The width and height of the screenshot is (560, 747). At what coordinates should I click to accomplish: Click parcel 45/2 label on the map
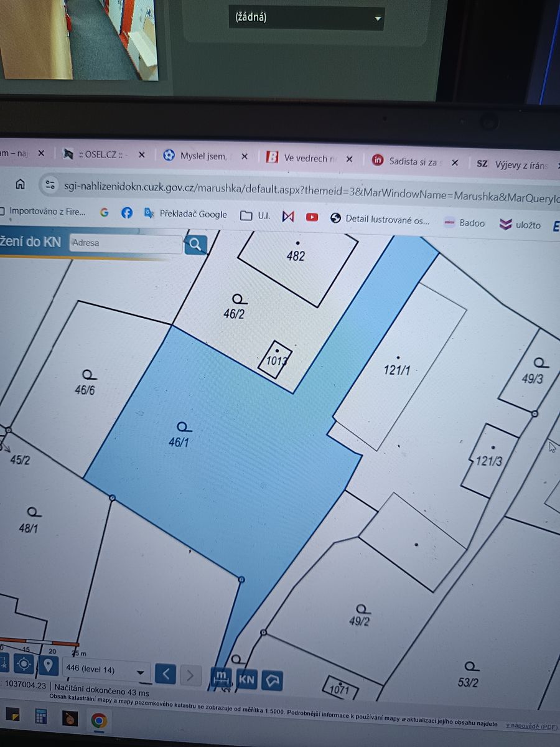pos(20,460)
